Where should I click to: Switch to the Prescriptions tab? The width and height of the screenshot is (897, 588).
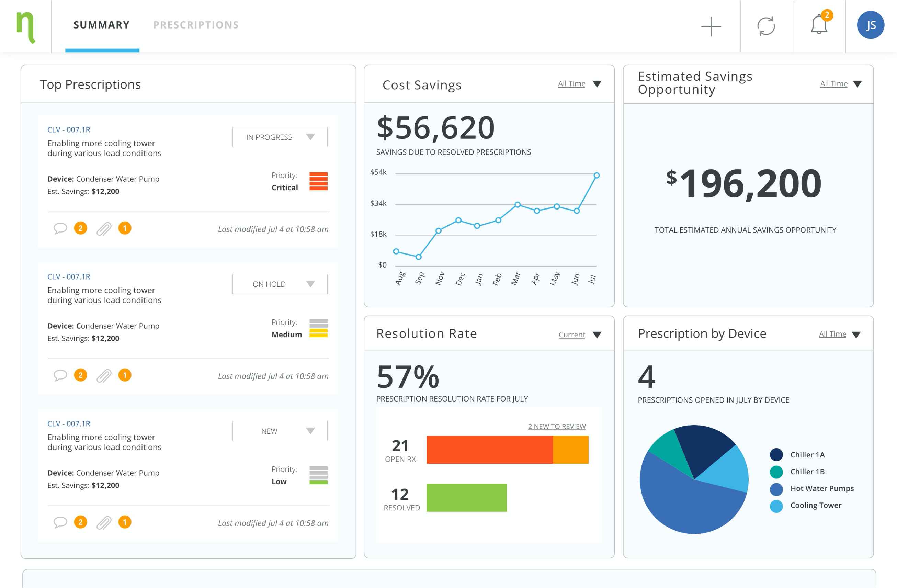196,25
